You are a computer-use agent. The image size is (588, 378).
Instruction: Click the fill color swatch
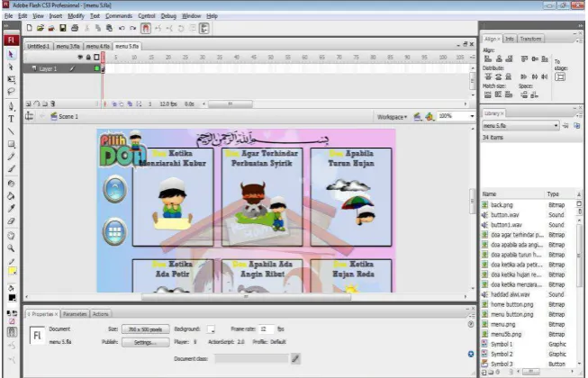pyautogui.click(x=12, y=298)
